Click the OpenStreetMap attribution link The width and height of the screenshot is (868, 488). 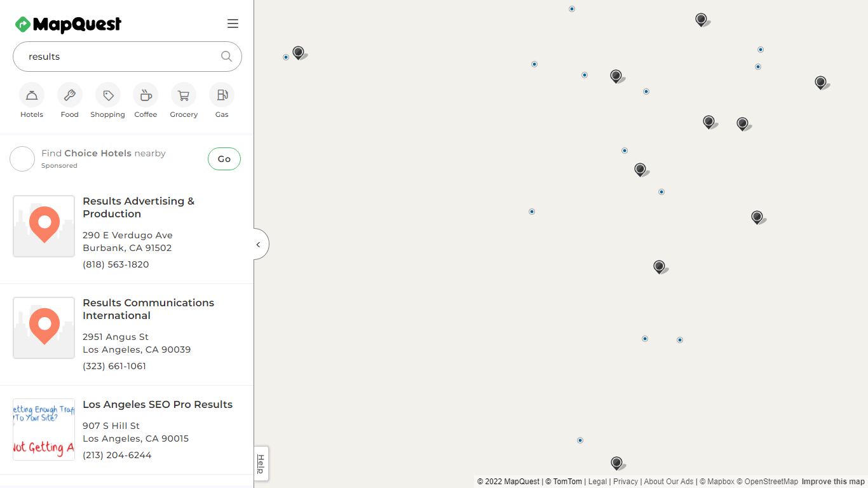coord(767,482)
